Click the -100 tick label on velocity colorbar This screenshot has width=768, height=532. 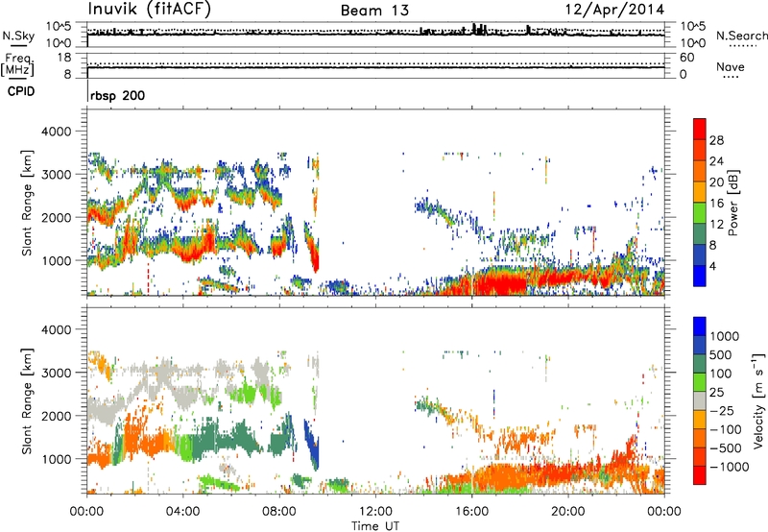pyautogui.click(x=724, y=429)
